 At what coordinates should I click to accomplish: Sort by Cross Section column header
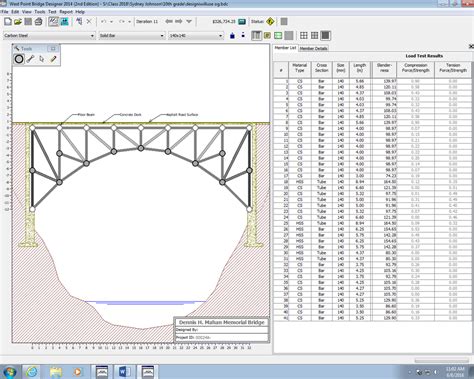pos(322,70)
